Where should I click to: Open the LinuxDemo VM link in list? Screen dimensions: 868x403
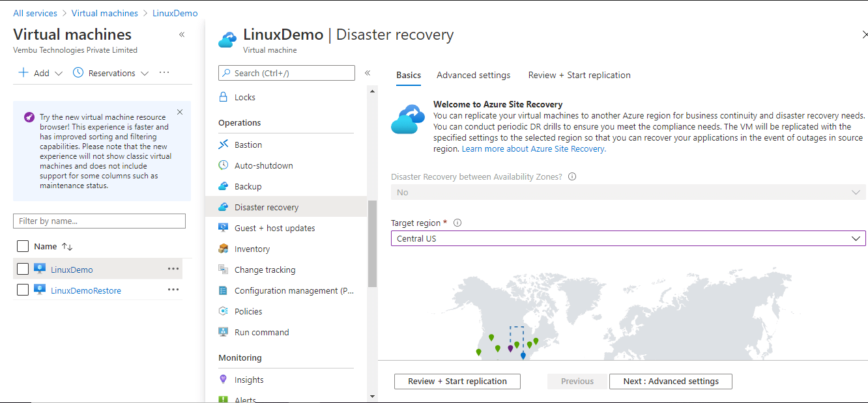[x=72, y=270]
